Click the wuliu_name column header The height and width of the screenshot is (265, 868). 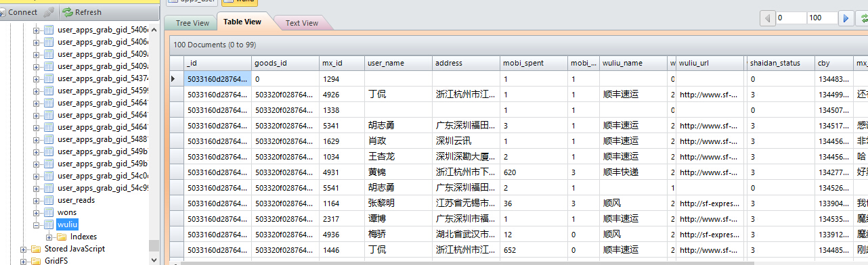(x=634, y=63)
